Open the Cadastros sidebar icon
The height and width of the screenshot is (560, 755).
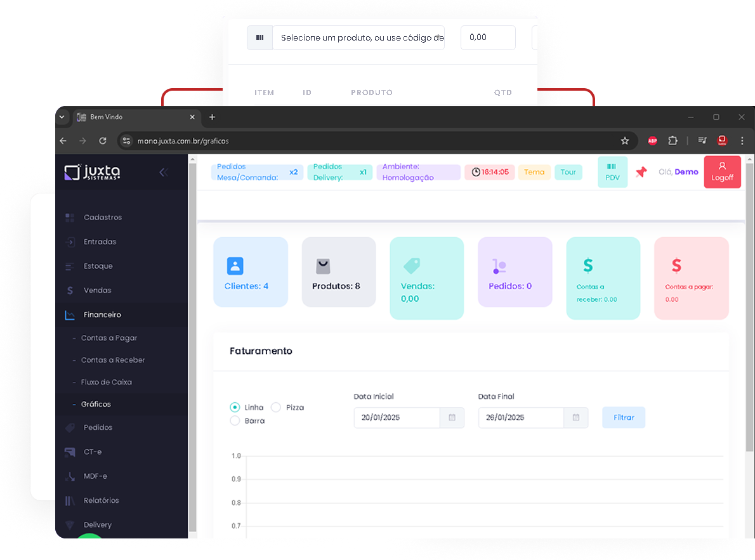pyautogui.click(x=70, y=217)
